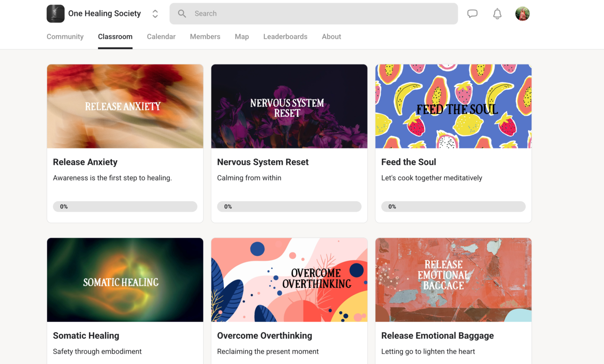Viewport: 604px width, 364px height.
Task: Click the Feed the Soul course title
Action: click(x=409, y=162)
